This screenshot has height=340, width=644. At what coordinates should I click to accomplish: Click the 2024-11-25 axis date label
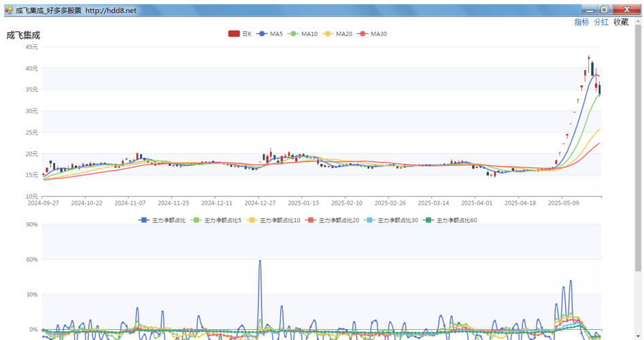click(173, 203)
